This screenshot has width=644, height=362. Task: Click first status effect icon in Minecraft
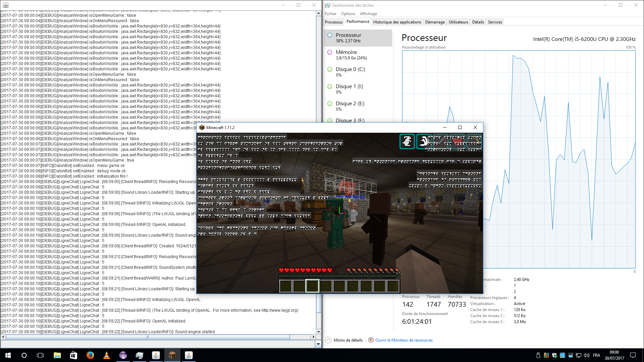coord(407,141)
